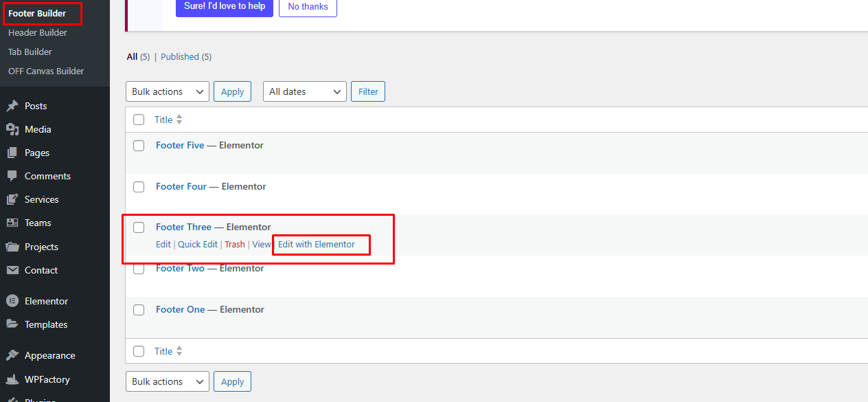Open the bottom Bulk actions dropdown
Viewport: 868px width, 402px height.
point(168,381)
